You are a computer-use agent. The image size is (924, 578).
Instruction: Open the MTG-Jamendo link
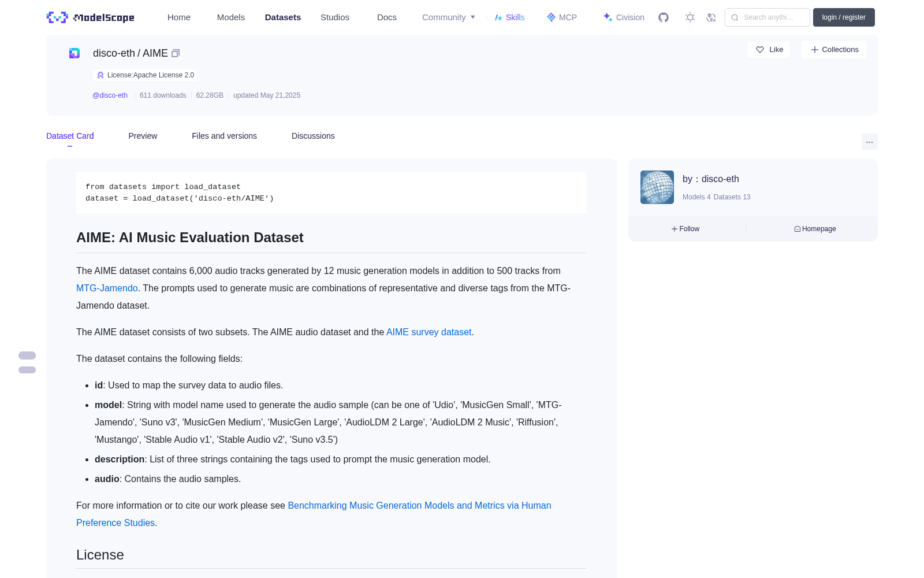pyautogui.click(x=107, y=288)
